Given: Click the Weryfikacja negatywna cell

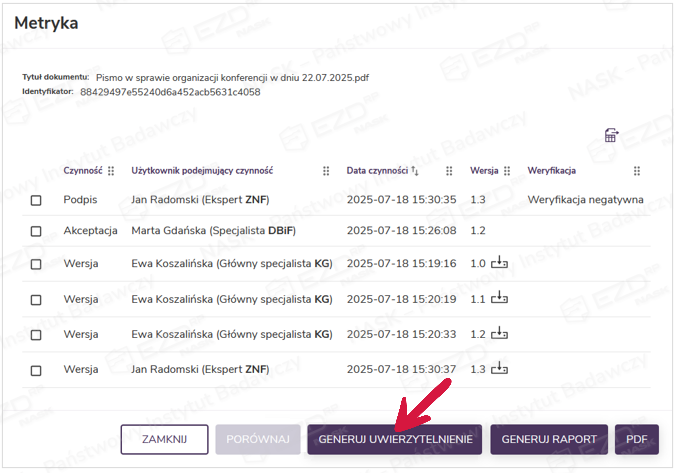Looking at the screenshot, I should (585, 200).
